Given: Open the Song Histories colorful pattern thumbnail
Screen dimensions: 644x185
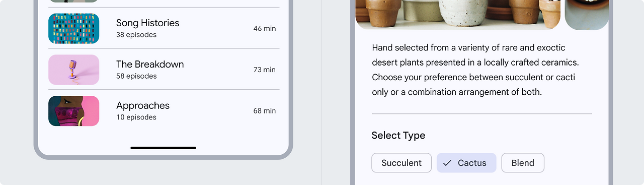Looking at the screenshot, I should pos(73,28).
